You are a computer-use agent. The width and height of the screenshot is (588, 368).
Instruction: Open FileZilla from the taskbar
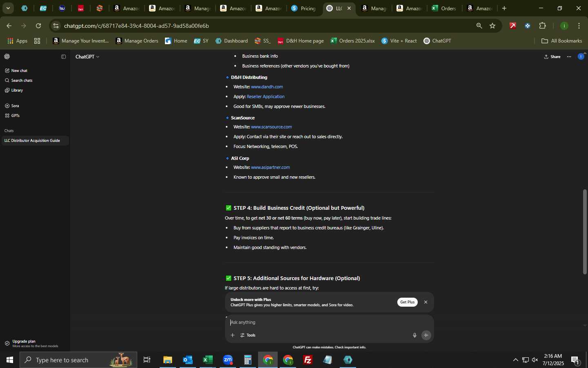coord(308,360)
